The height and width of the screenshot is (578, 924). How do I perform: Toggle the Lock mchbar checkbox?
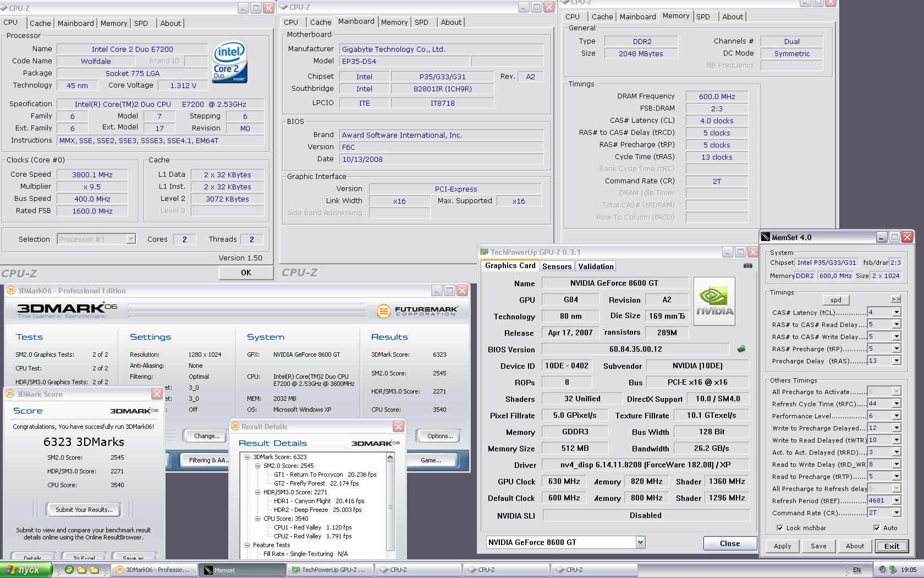780,528
